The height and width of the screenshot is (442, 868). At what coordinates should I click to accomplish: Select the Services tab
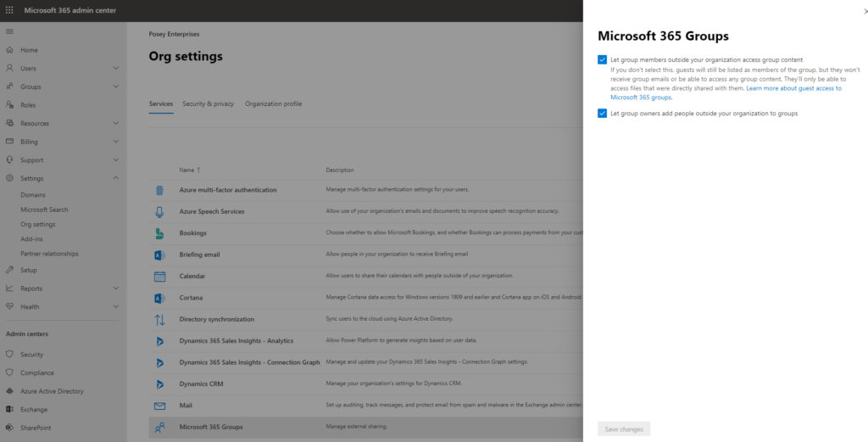(161, 104)
